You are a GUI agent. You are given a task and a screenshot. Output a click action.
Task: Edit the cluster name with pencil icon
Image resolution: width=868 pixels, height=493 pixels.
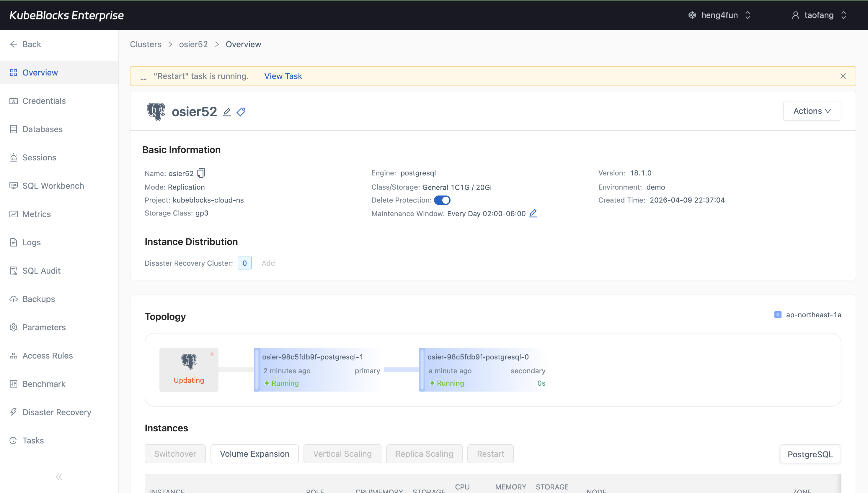226,111
